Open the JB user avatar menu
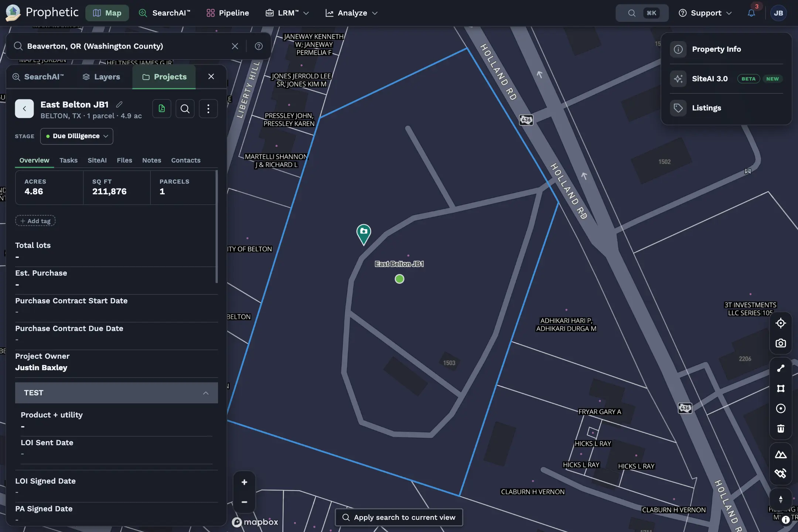 (778, 13)
